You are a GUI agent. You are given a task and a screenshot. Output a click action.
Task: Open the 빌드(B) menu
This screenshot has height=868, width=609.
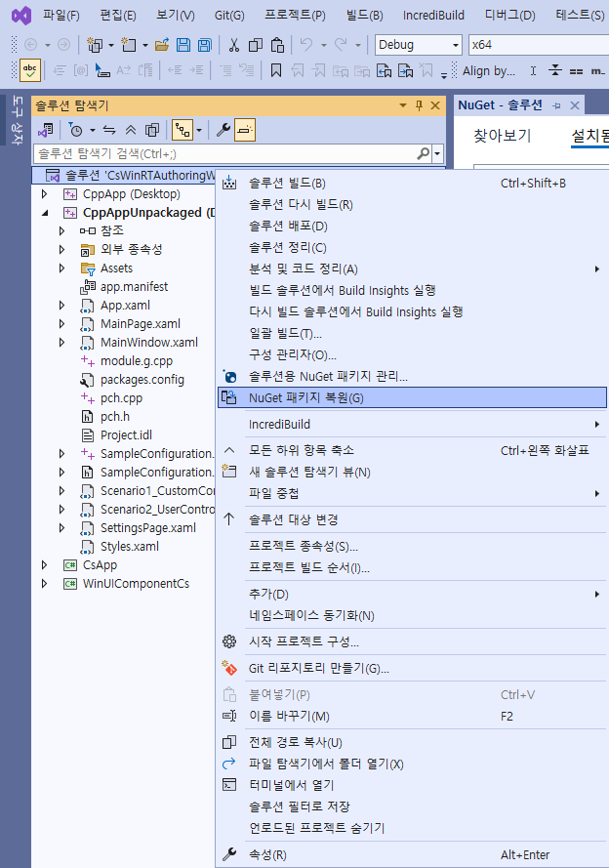pyautogui.click(x=364, y=15)
